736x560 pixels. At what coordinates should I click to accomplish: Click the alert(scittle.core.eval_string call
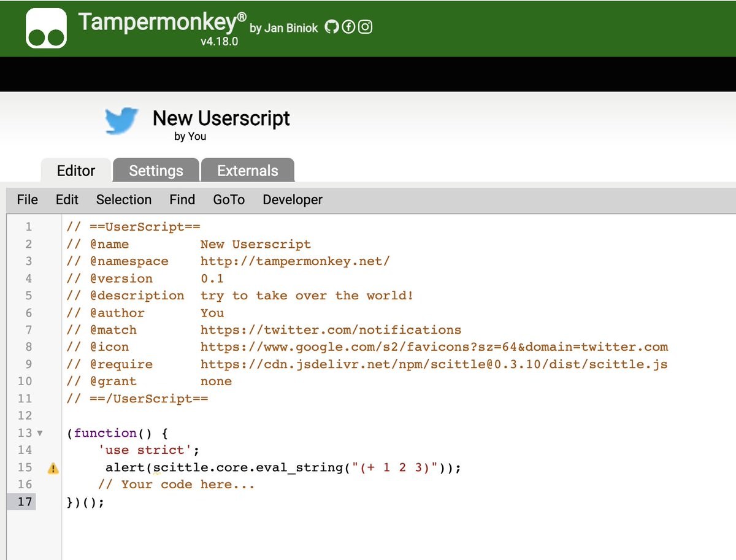pyautogui.click(x=283, y=467)
